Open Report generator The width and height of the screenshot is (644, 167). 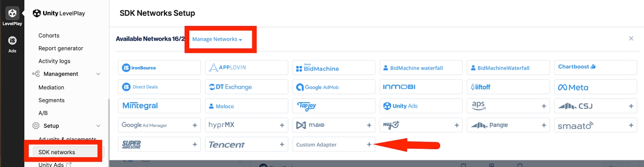61,48
